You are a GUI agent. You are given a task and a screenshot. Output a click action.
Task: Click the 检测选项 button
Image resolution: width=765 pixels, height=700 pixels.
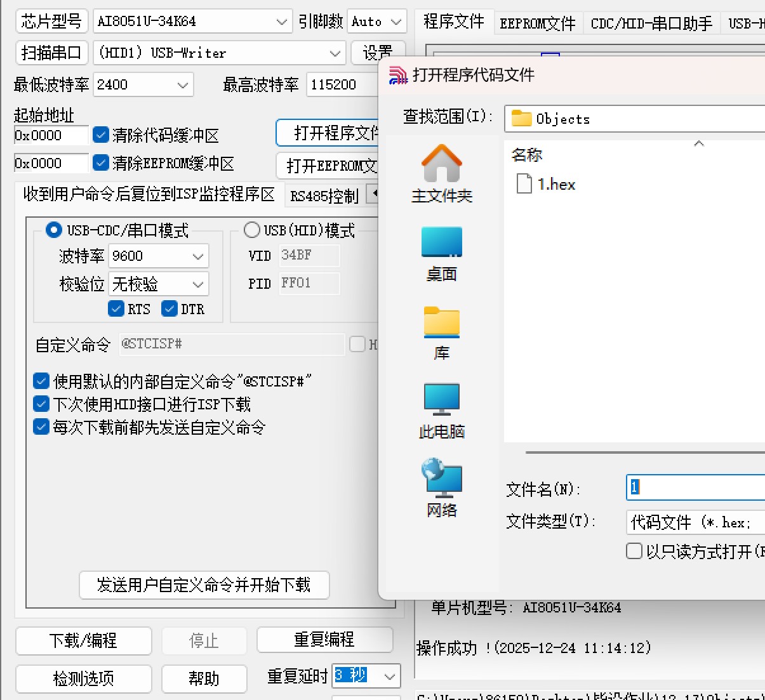[x=83, y=678]
